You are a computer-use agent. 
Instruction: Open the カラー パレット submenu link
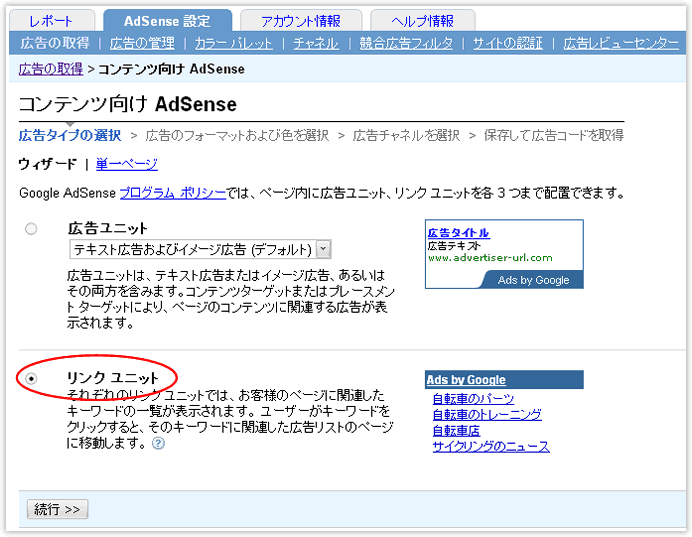click(234, 43)
